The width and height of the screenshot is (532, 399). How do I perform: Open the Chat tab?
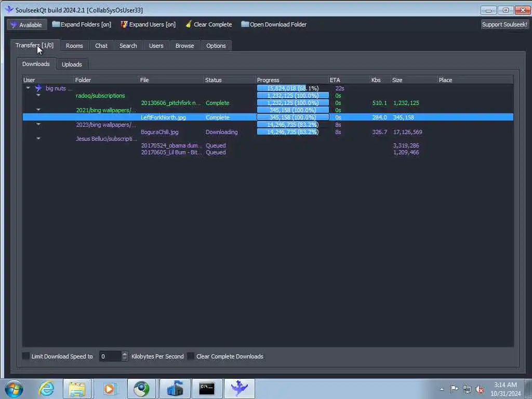point(101,46)
